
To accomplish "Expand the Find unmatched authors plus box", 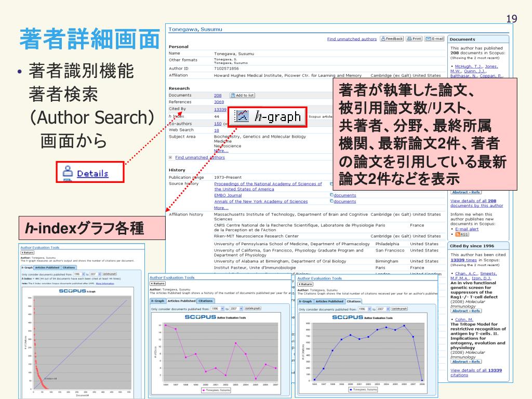I will click(170, 157).
